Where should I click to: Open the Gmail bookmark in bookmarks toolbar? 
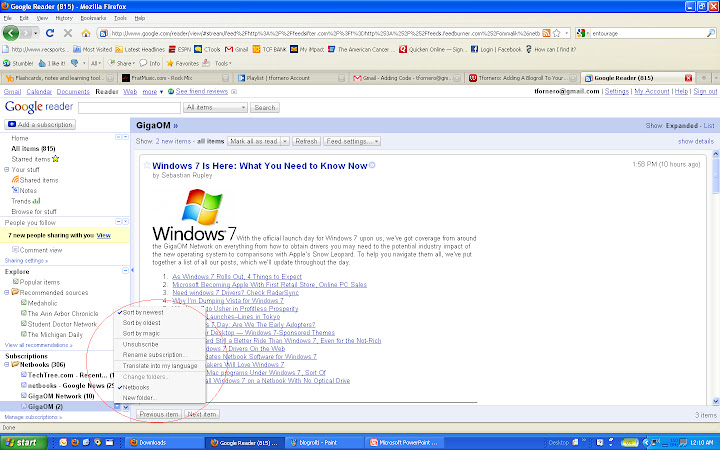236,49
